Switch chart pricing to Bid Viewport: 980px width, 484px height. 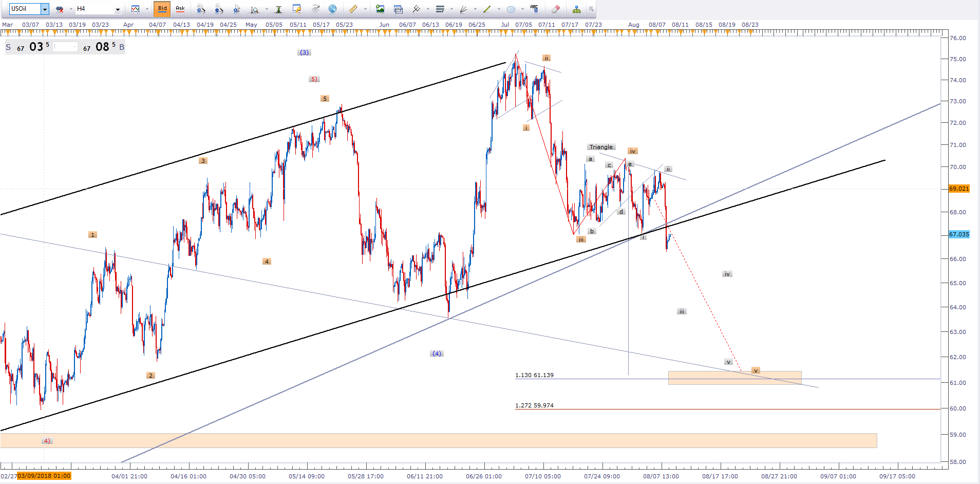click(x=162, y=9)
